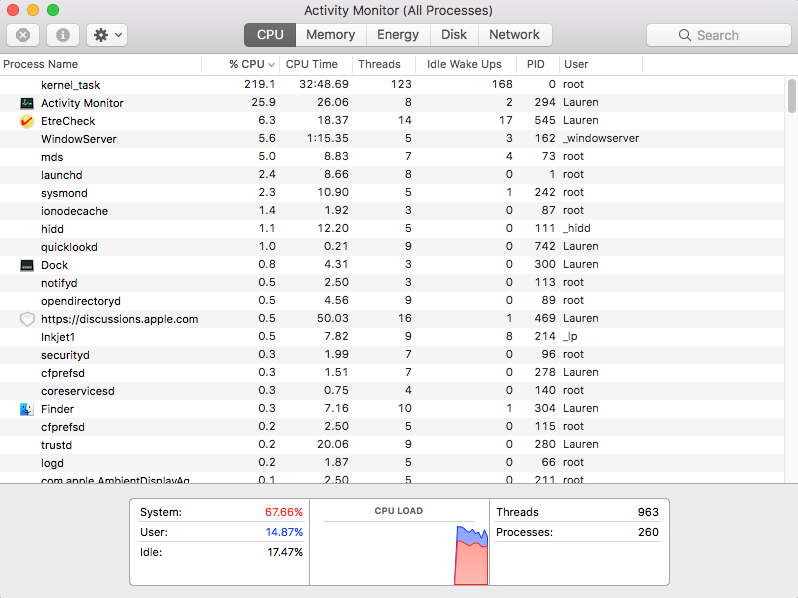Select the ionodecache process row
Screen dimensions: 798x598
(392, 211)
